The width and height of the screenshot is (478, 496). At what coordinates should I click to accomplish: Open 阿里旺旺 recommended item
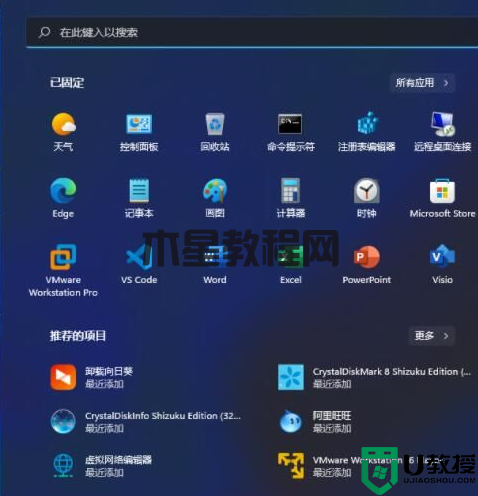(315, 422)
